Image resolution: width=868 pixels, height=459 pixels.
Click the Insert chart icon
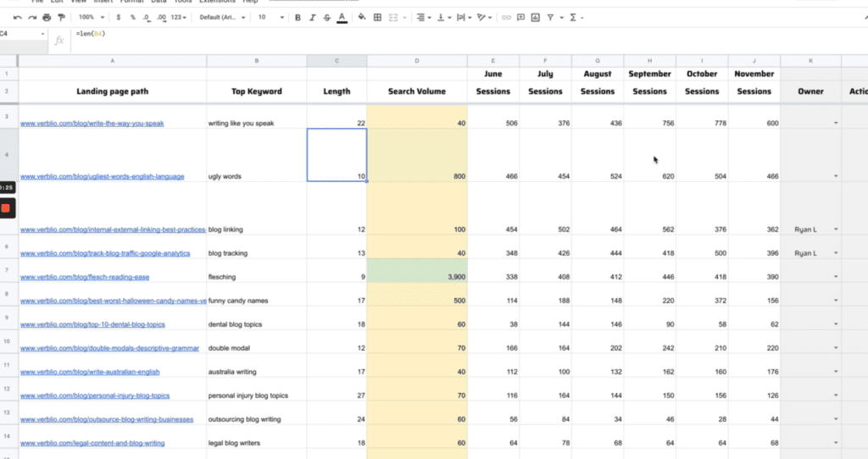(536, 17)
